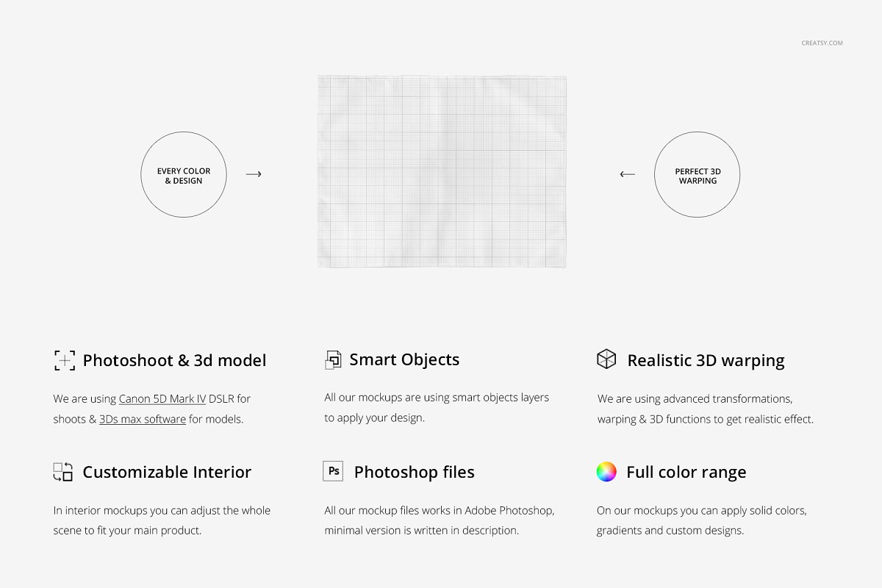The image size is (882, 588).
Task: Click the Smart Objects layers icon
Action: point(333,359)
